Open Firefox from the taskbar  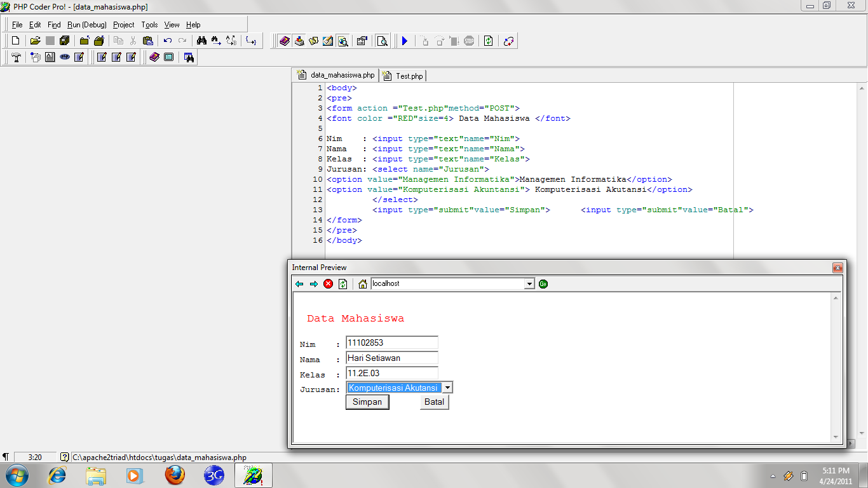175,475
